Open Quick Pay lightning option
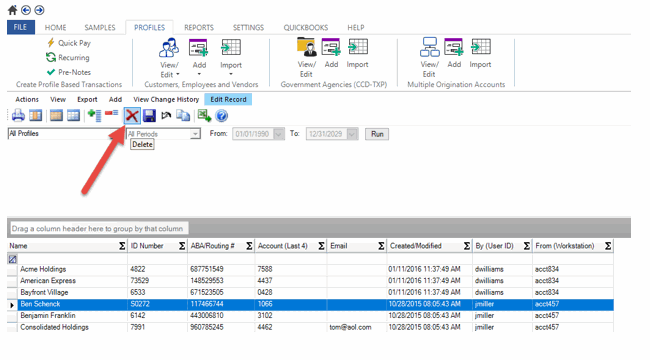 coord(69,43)
